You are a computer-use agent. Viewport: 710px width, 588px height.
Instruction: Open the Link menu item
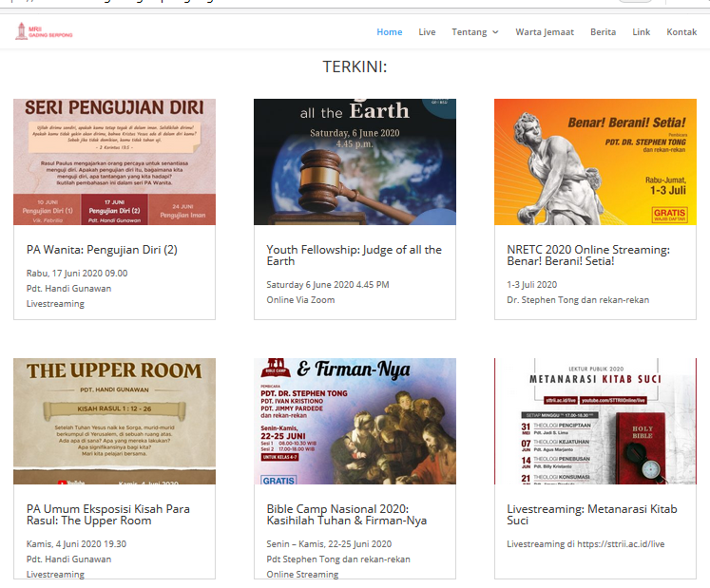[642, 32]
